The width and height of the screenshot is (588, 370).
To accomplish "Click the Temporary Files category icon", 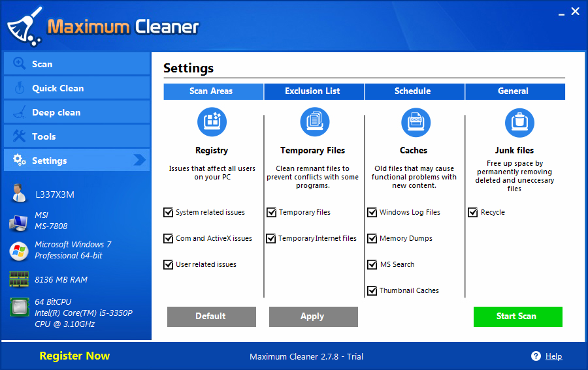I will (315, 122).
